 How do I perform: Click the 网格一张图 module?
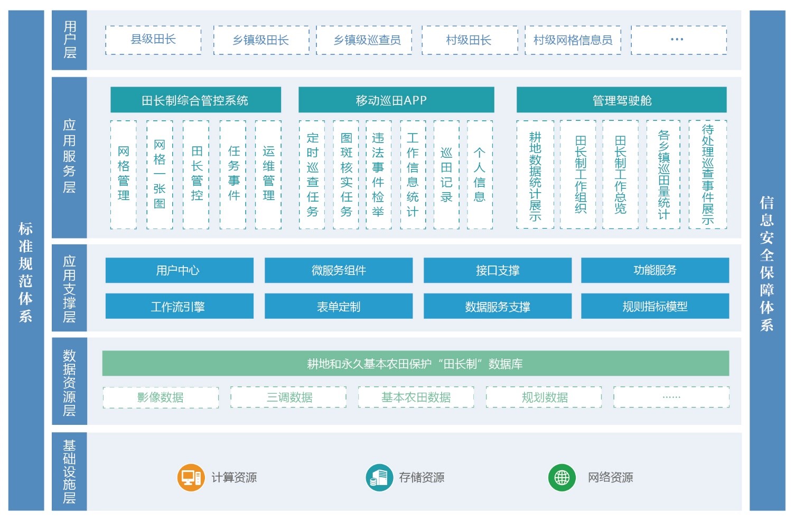click(160, 175)
